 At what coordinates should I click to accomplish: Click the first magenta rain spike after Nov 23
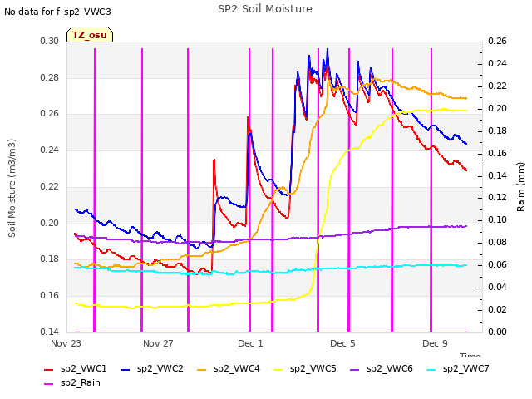point(95,190)
